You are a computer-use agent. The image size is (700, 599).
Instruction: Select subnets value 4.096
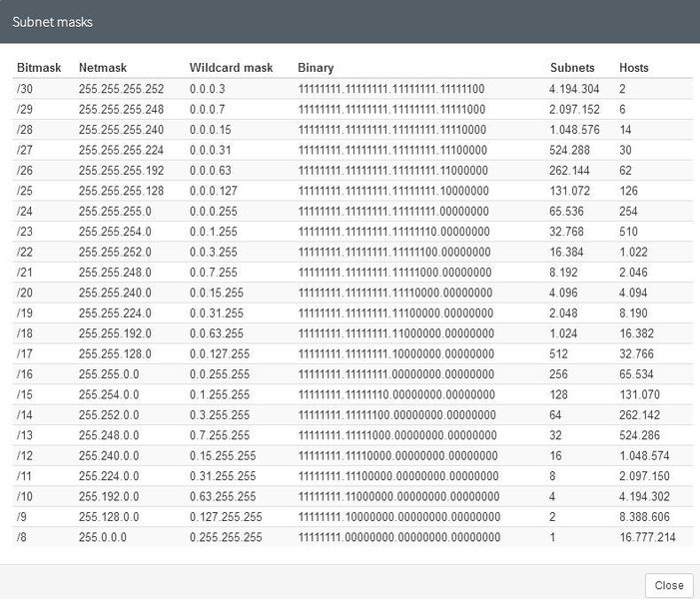pyautogui.click(x=563, y=293)
